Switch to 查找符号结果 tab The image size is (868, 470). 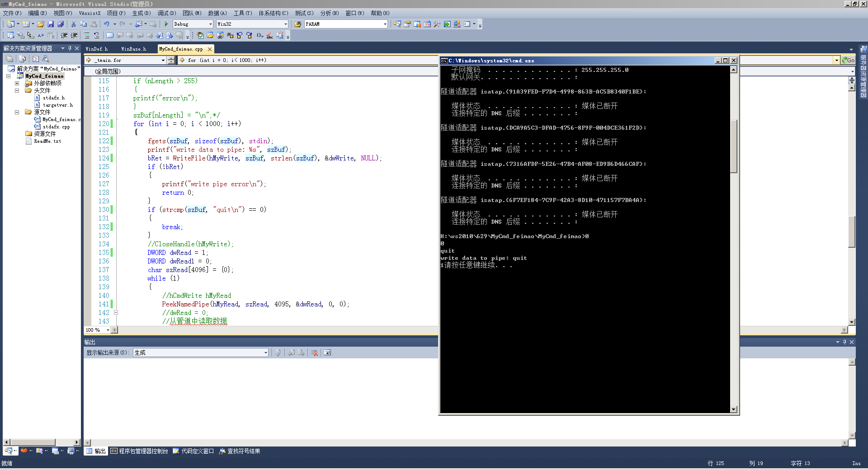coord(240,451)
